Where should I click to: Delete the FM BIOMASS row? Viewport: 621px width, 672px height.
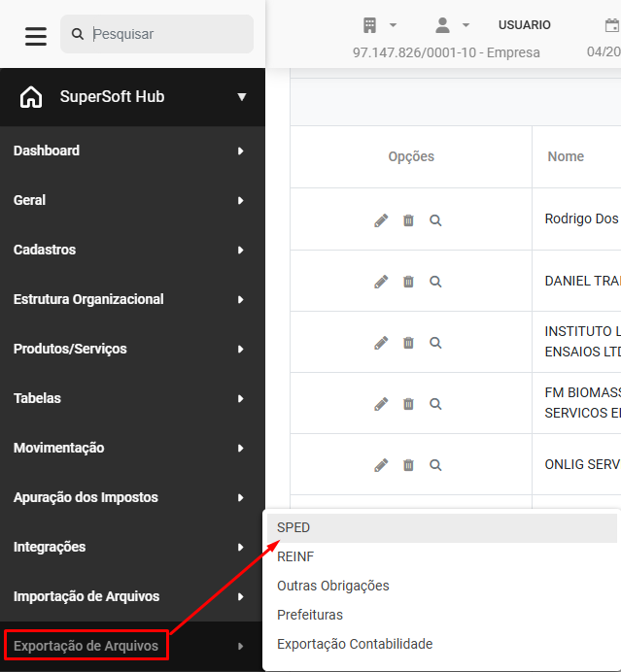pyautogui.click(x=408, y=404)
